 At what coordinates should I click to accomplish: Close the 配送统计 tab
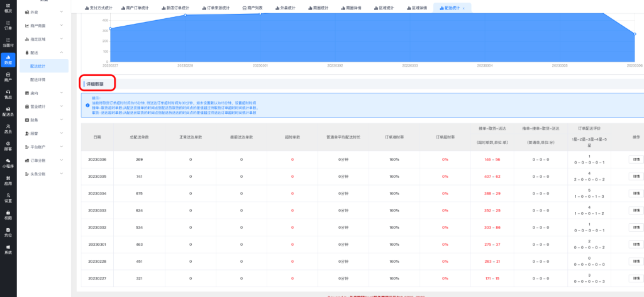(464, 8)
